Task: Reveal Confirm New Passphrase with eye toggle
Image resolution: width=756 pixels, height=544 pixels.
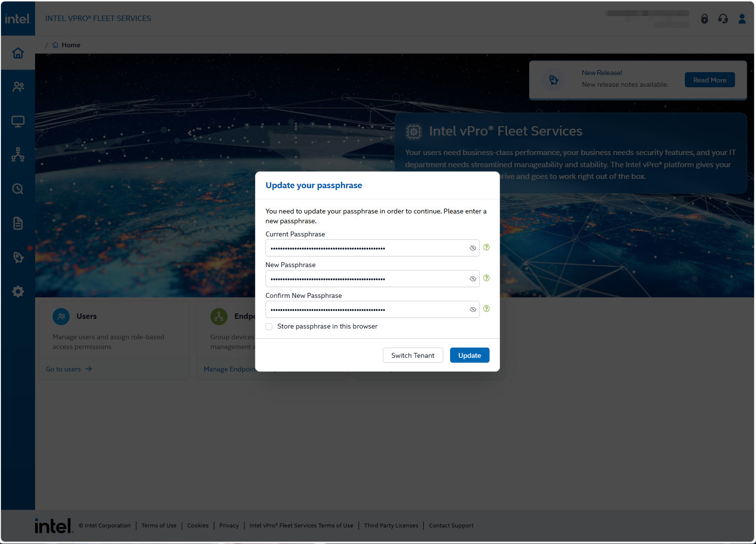Action: coord(472,310)
